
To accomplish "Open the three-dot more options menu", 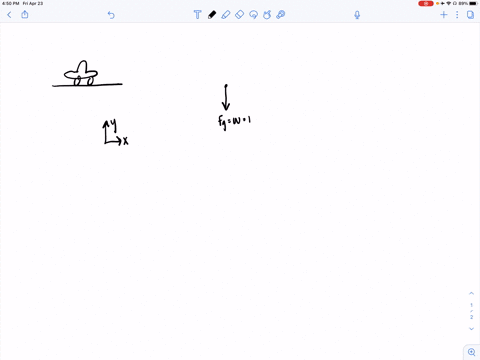I will click(457, 15).
